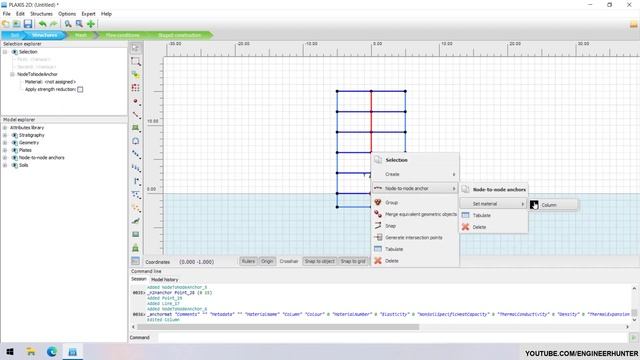Collapse the NodeToNodeAnchor node
The image size is (640, 360).
[12, 74]
